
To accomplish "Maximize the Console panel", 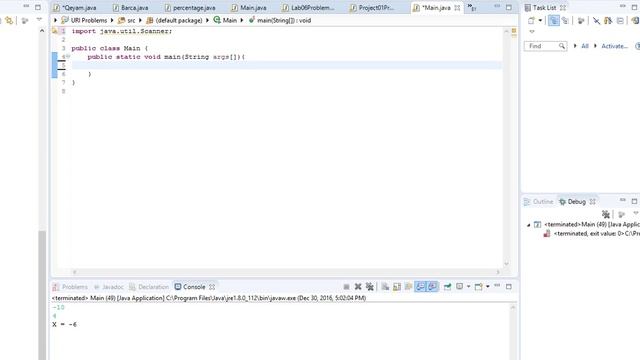I will coord(509,287).
